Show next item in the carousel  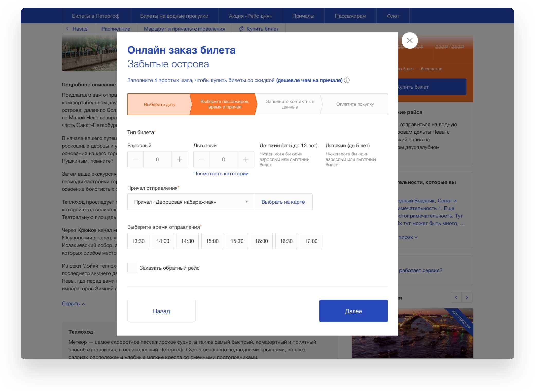(467, 297)
